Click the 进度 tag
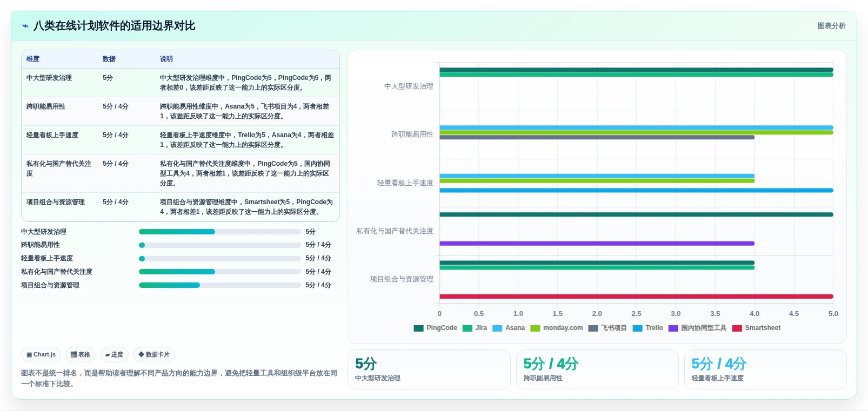Viewport: 868px width, 411px height. pyautogui.click(x=114, y=355)
